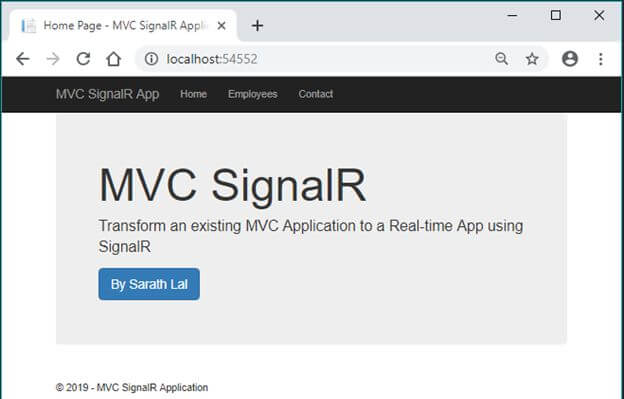Click the browser forward arrow
The image size is (624, 399).
[53, 59]
